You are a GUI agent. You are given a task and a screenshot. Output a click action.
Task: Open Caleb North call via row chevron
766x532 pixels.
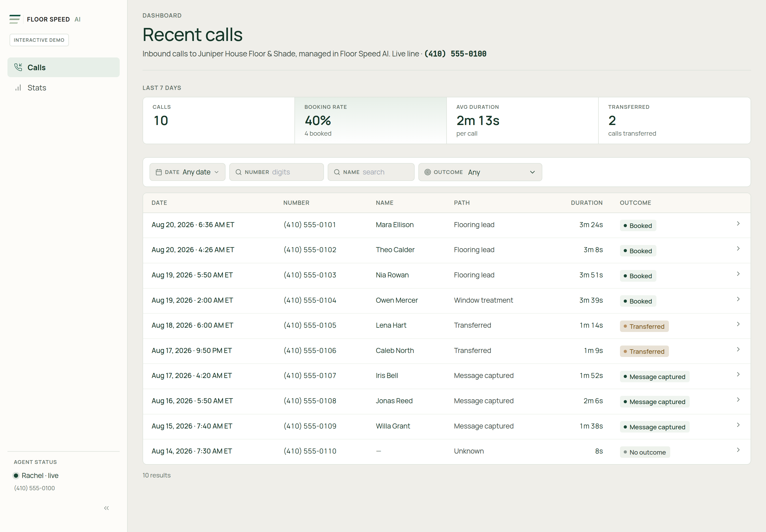tap(738, 349)
